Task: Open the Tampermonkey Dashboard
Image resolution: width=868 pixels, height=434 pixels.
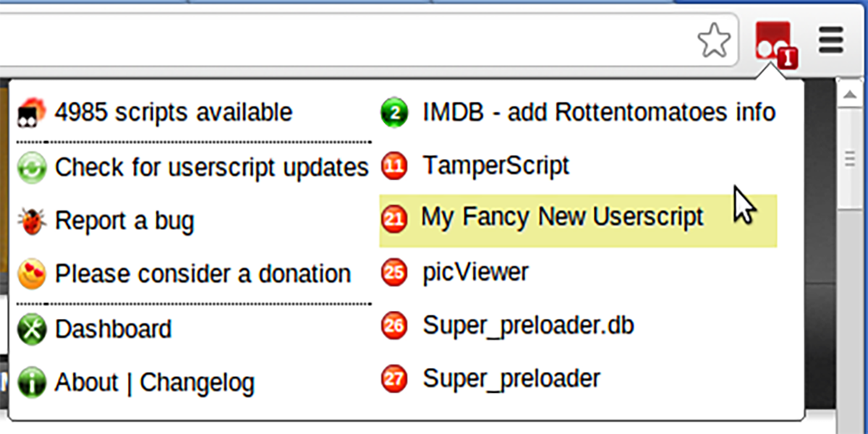Action: (114, 329)
